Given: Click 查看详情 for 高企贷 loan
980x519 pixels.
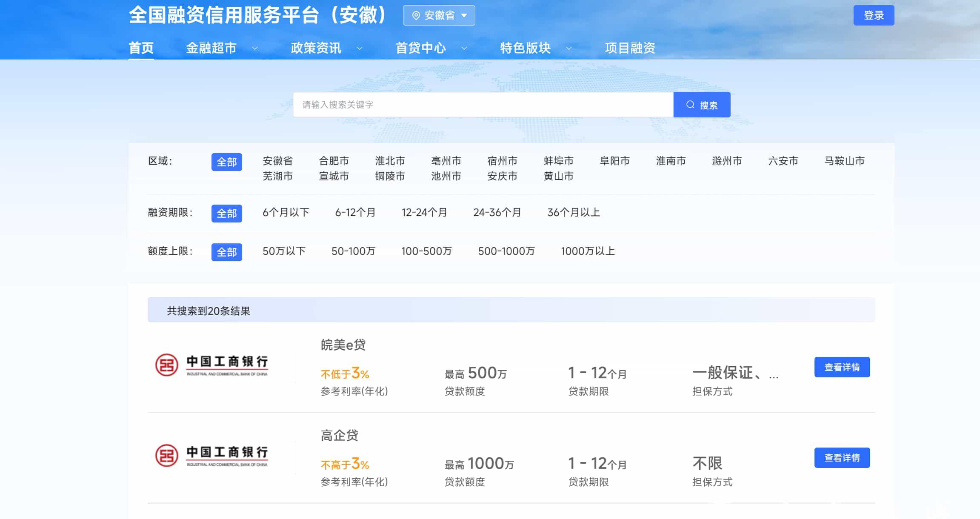Looking at the screenshot, I should 842,457.
